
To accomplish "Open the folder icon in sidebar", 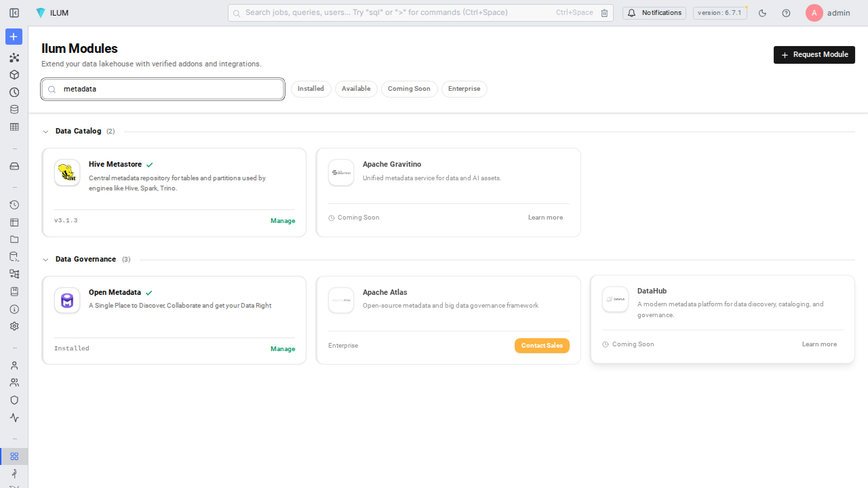I will (14, 239).
